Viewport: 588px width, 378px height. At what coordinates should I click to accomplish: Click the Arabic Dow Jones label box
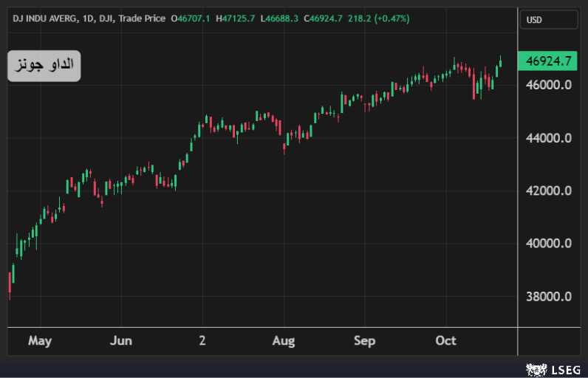[44, 66]
